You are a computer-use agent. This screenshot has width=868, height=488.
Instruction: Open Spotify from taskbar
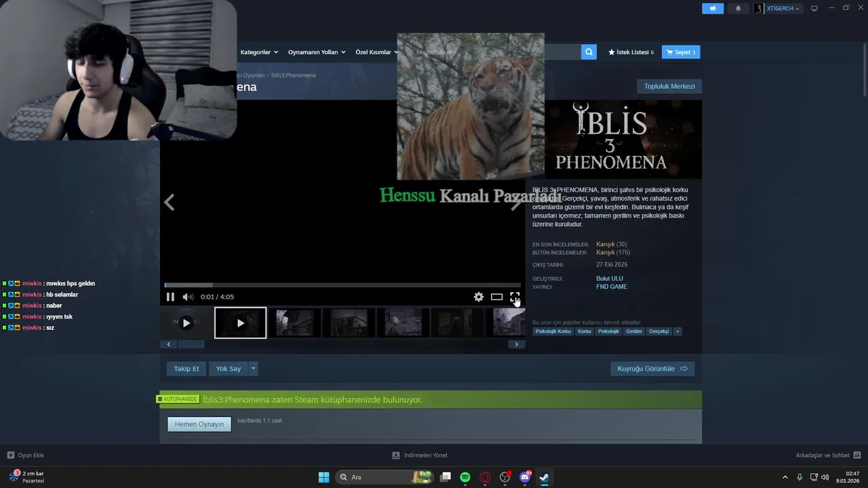pos(465,477)
